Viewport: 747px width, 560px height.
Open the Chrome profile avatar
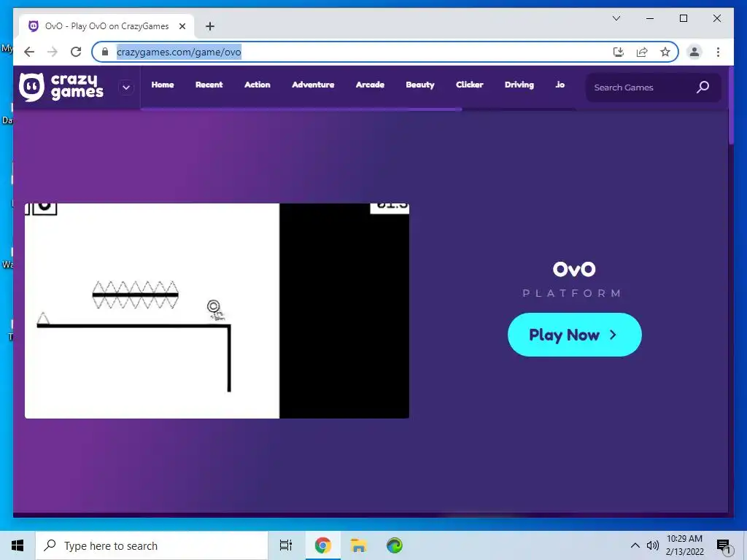(x=694, y=52)
